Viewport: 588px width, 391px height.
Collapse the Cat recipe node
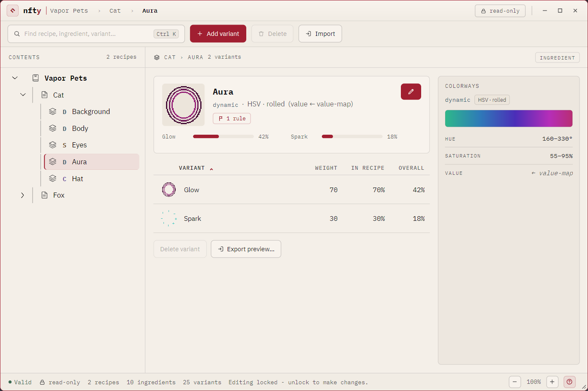point(23,95)
